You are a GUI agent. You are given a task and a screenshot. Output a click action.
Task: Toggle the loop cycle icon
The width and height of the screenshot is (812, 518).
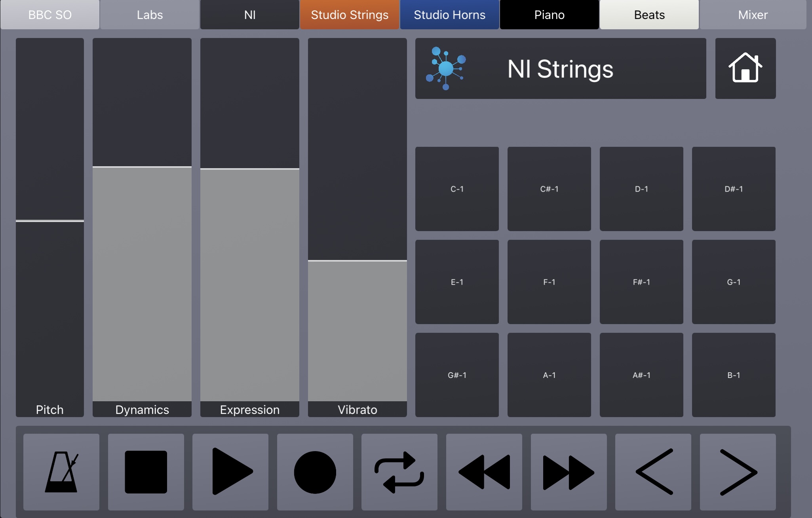(399, 472)
